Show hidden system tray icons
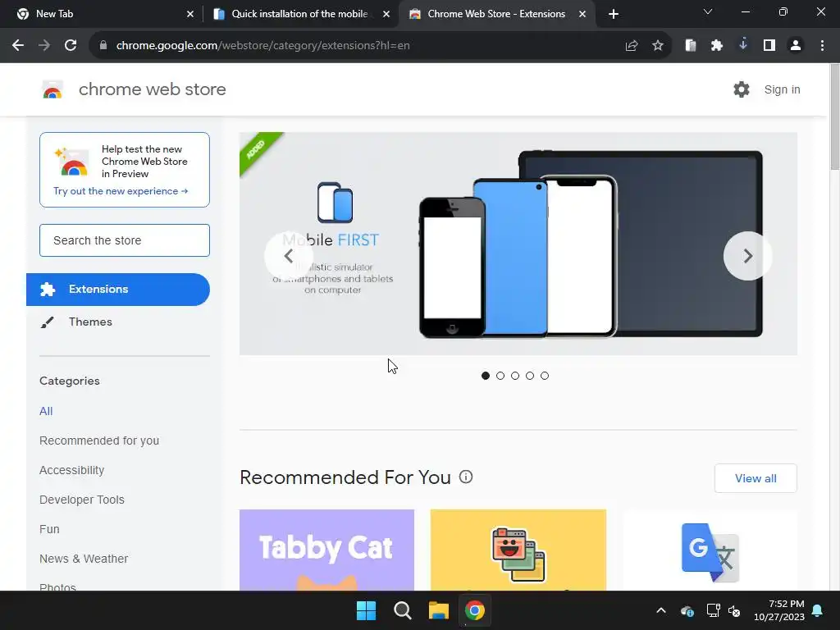Screen dimensions: 840x630 pos(661,610)
